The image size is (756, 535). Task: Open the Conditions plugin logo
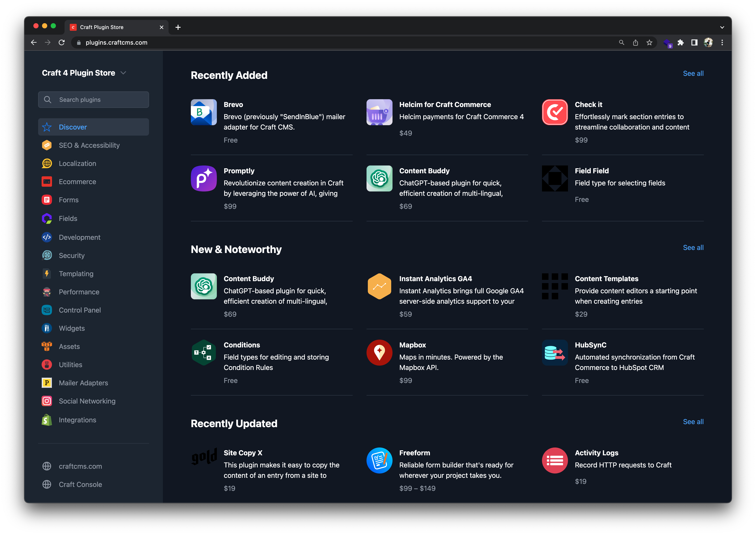pyautogui.click(x=204, y=352)
